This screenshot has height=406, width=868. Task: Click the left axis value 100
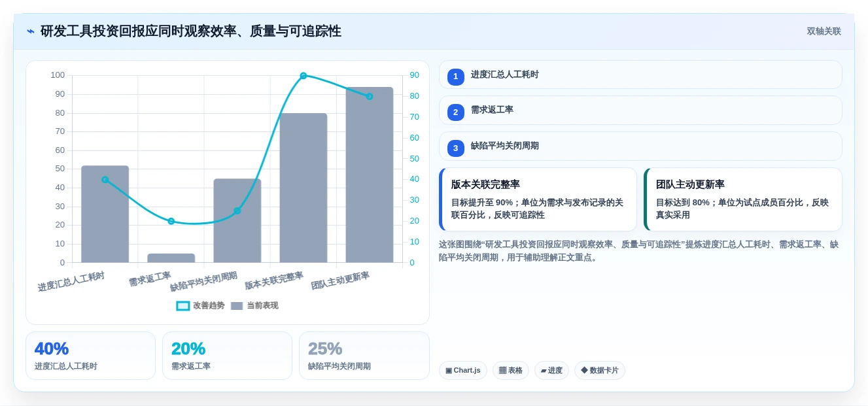coord(58,75)
